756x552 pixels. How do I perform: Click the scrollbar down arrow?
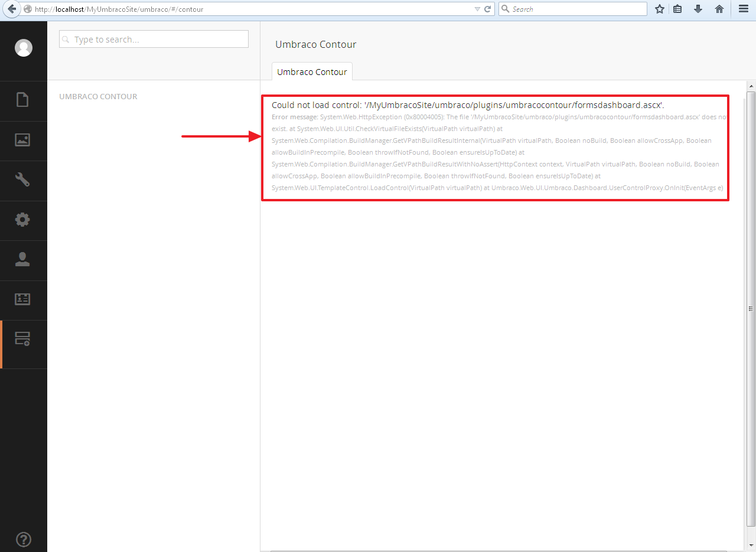751,546
